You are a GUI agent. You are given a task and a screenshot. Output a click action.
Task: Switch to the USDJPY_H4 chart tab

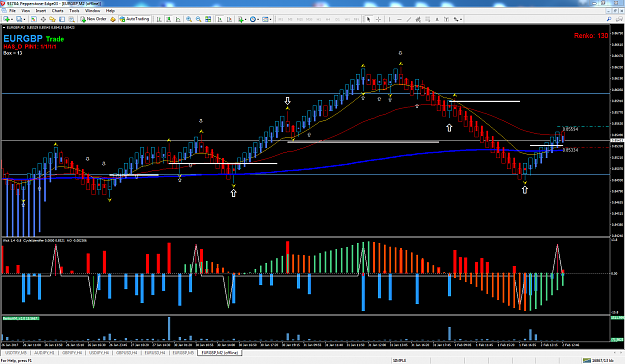(x=99, y=353)
